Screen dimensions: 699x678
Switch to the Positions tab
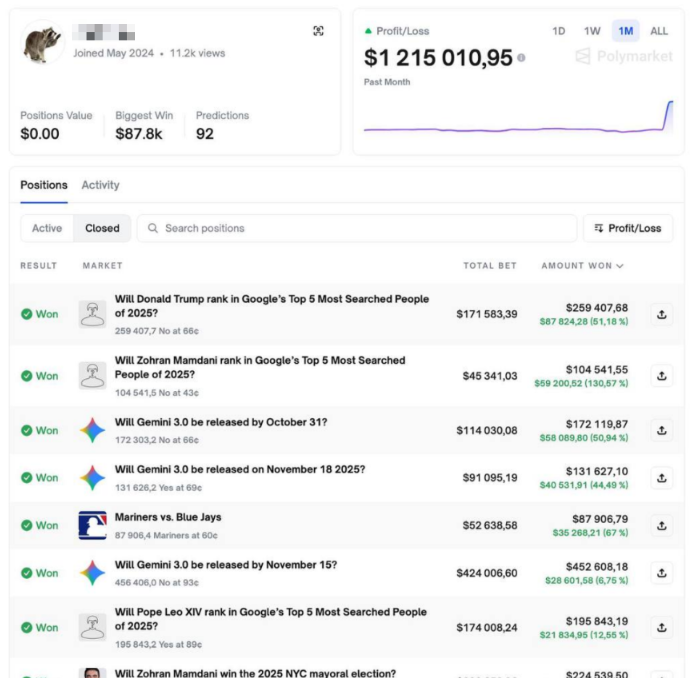[44, 185]
